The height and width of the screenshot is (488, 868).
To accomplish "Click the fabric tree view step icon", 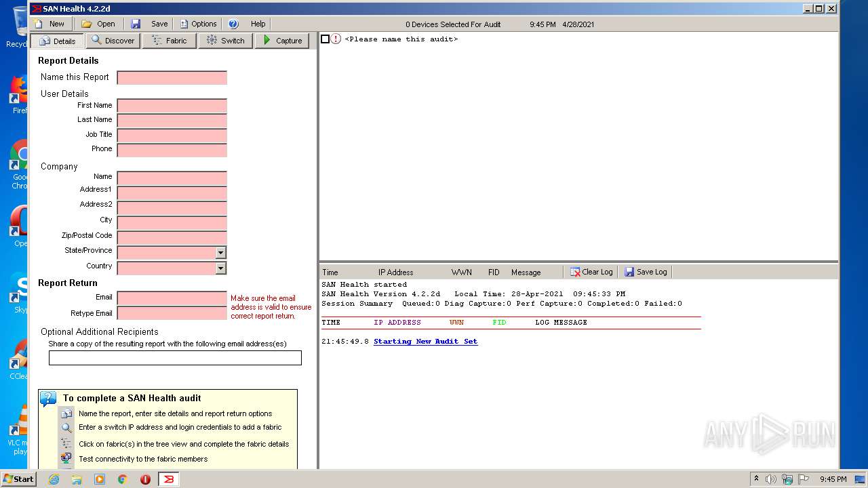I will tap(66, 444).
